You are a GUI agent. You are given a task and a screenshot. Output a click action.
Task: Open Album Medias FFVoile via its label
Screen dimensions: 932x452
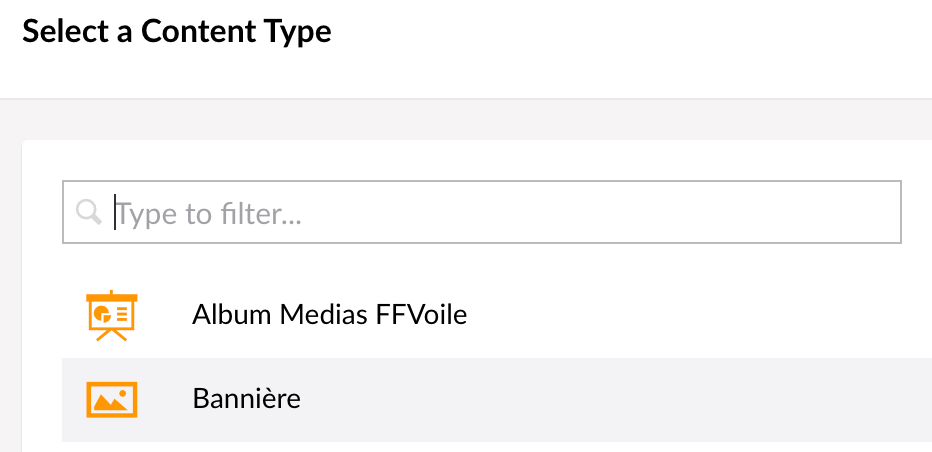pos(329,315)
